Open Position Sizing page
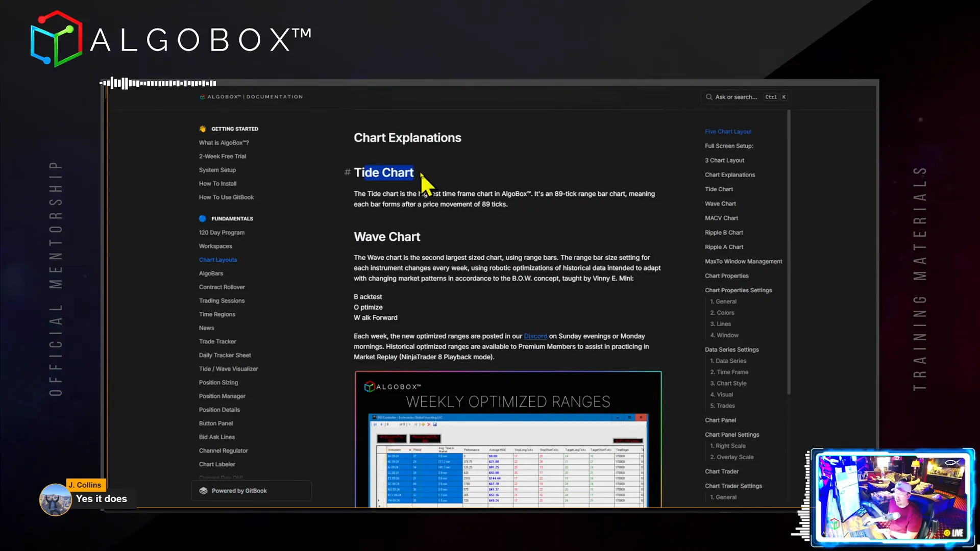Image resolution: width=980 pixels, height=551 pixels. [218, 383]
